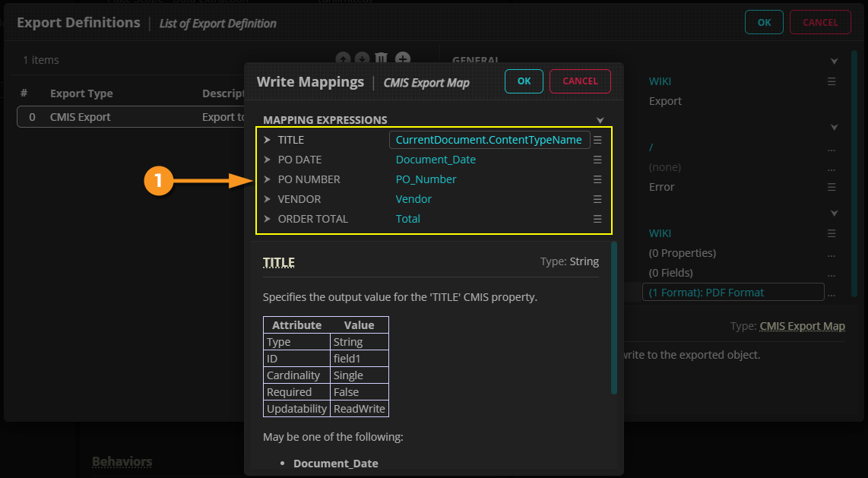This screenshot has width=868, height=478.
Task: Confirm Write Mappings with OK
Action: [524, 81]
